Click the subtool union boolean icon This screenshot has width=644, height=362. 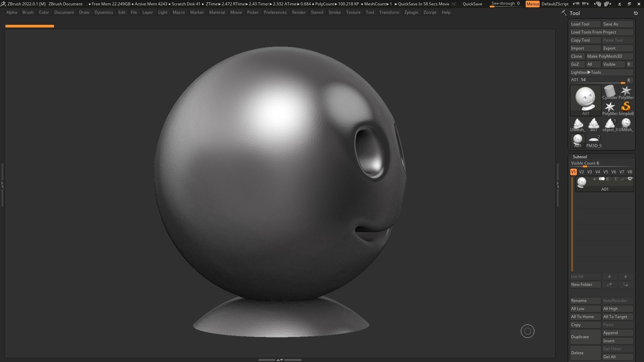[602, 179]
